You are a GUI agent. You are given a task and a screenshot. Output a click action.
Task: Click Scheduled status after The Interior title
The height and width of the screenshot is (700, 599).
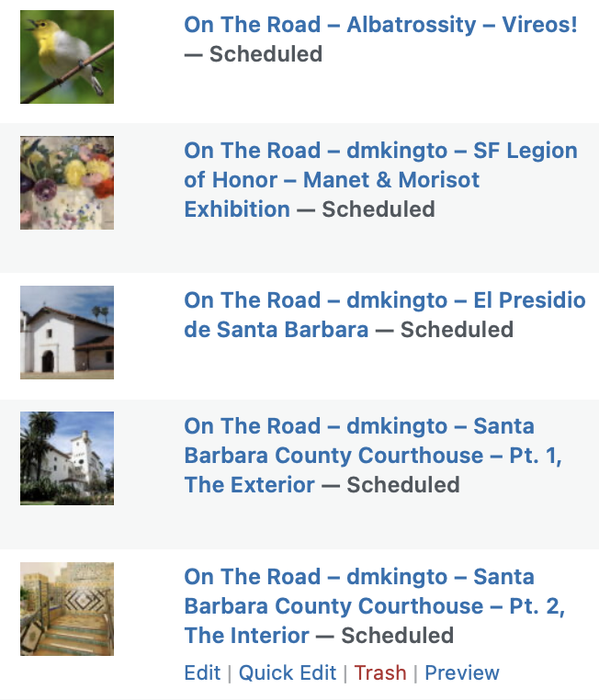tap(397, 636)
